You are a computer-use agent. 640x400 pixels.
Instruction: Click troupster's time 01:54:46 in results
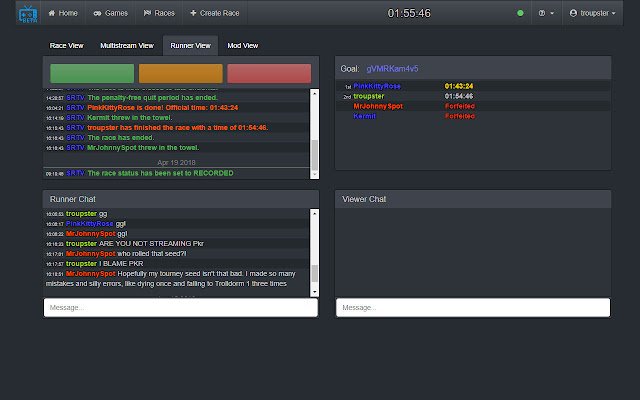(x=459, y=96)
